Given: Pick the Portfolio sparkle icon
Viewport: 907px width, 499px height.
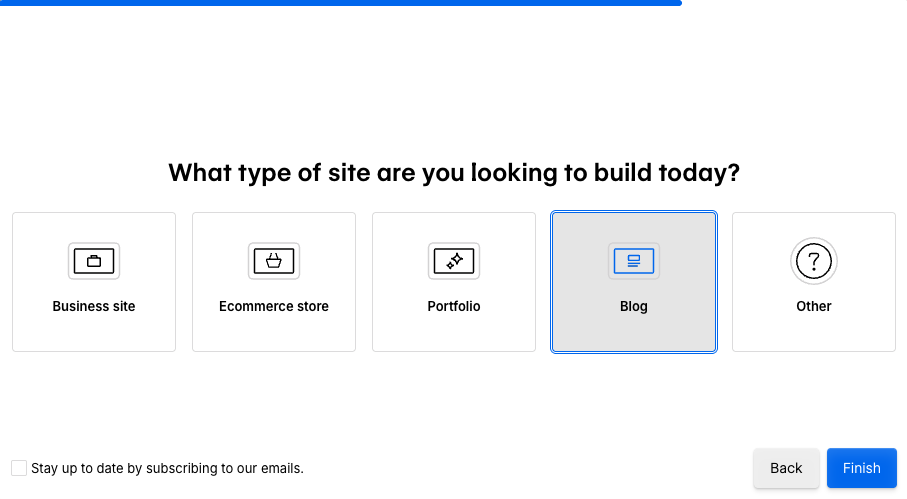Looking at the screenshot, I should coord(454,261).
